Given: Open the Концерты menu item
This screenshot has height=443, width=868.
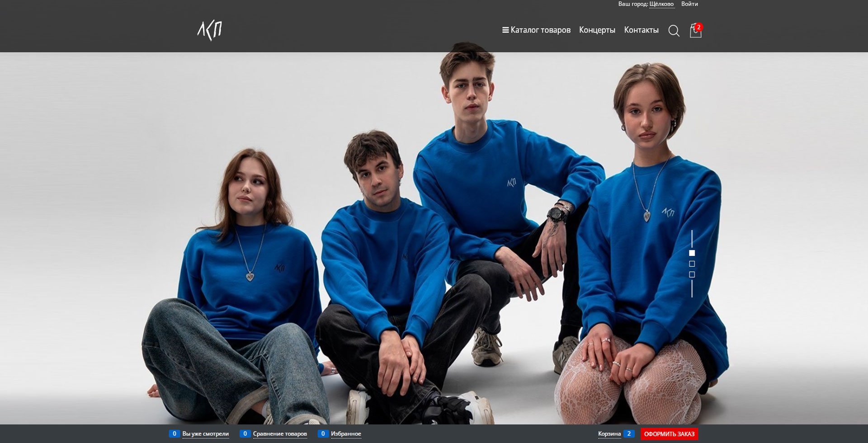Looking at the screenshot, I should coord(597,30).
